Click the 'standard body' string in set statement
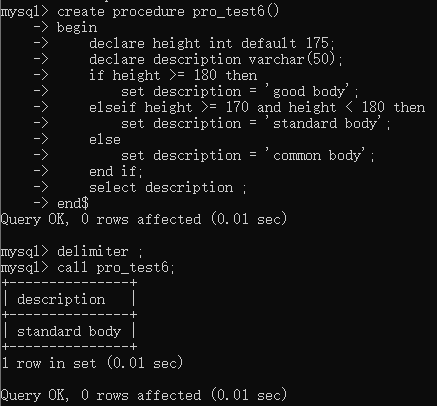The image size is (437, 406). [323, 123]
